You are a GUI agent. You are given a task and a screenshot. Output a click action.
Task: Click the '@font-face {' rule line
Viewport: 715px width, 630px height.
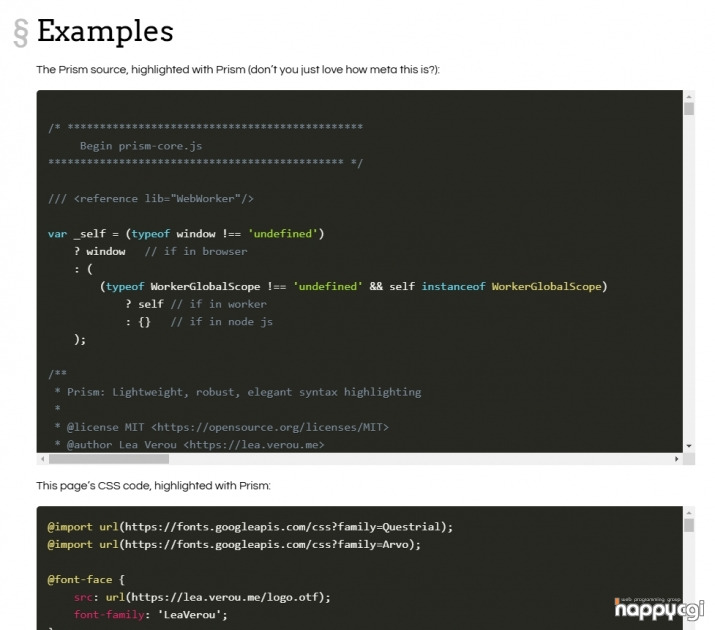pos(86,580)
